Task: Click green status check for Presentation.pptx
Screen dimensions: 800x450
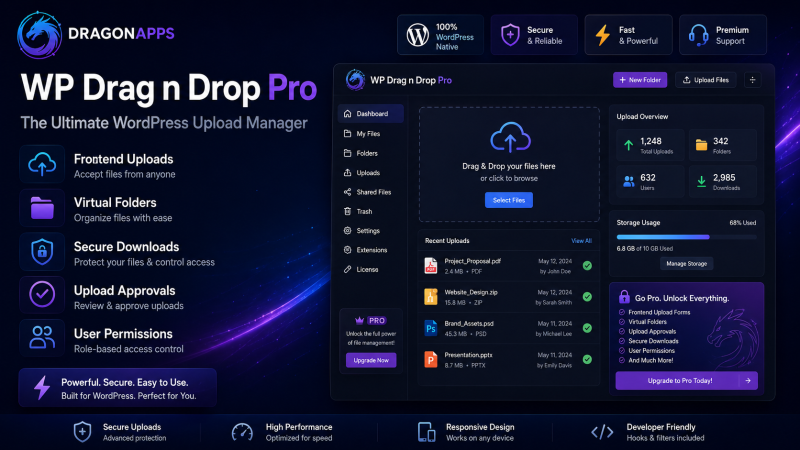Action: pyautogui.click(x=587, y=360)
